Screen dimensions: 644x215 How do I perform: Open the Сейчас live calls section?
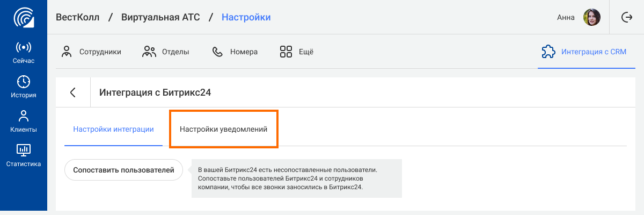coord(24,53)
